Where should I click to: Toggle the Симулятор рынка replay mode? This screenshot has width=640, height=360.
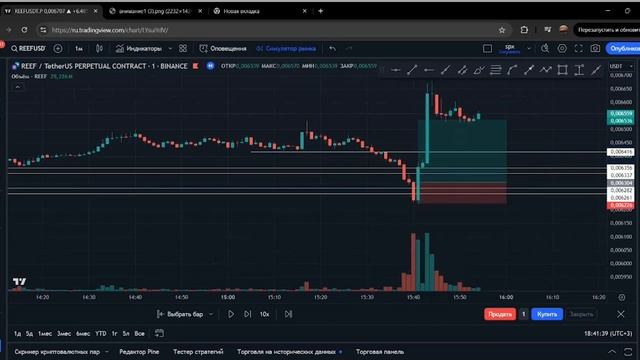[286, 49]
